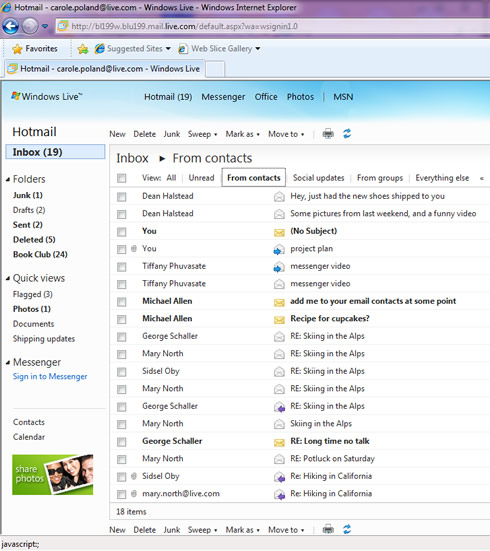This screenshot has height=551, width=490.
Task: Click unread envelope icon beside Recipe for cupcakes?
Action: pos(279,319)
